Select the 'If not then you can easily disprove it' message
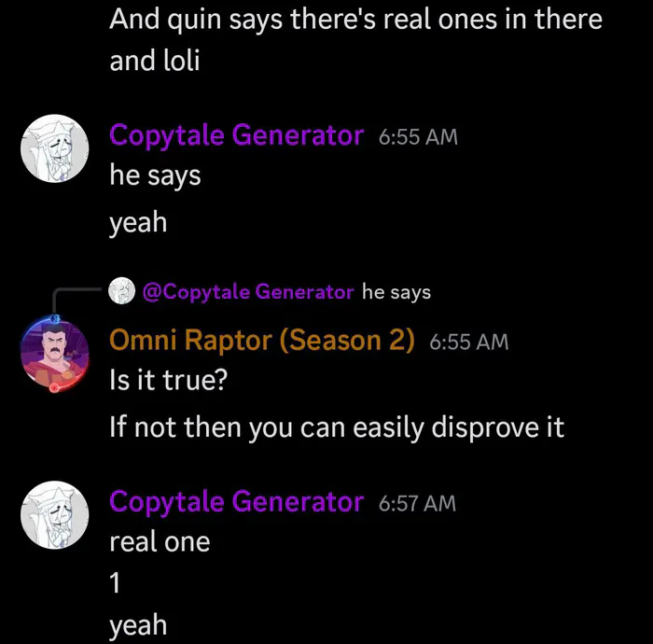The width and height of the screenshot is (653, 644). [x=337, y=427]
